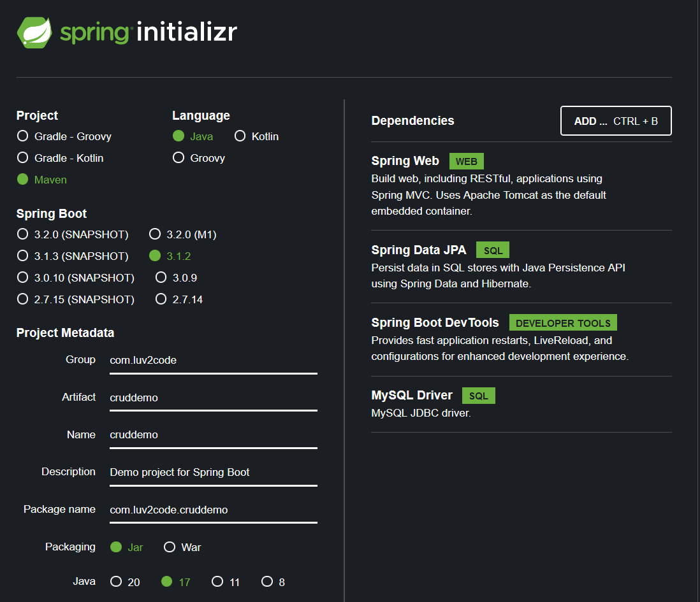Select Spring Boot version 3.1.2
This screenshot has height=602, width=700.
click(x=170, y=256)
